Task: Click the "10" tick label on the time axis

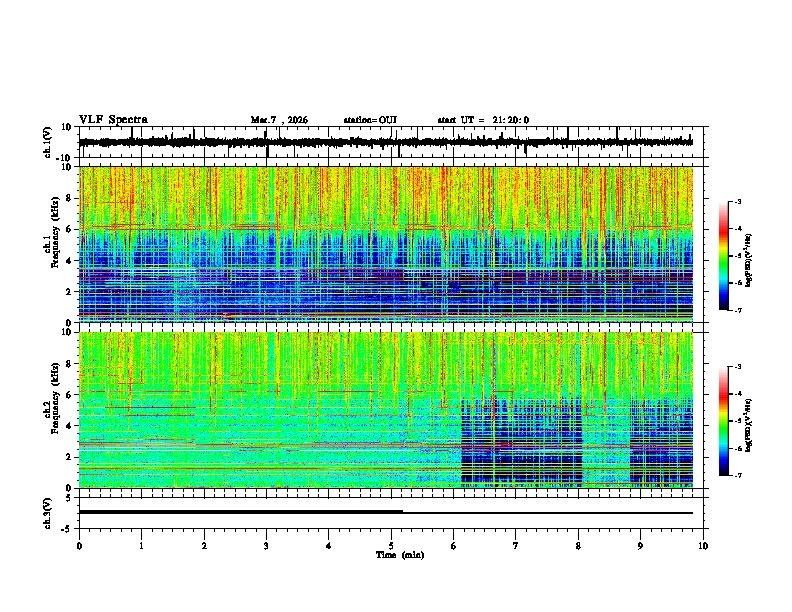Action: click(x=703, y=546)
